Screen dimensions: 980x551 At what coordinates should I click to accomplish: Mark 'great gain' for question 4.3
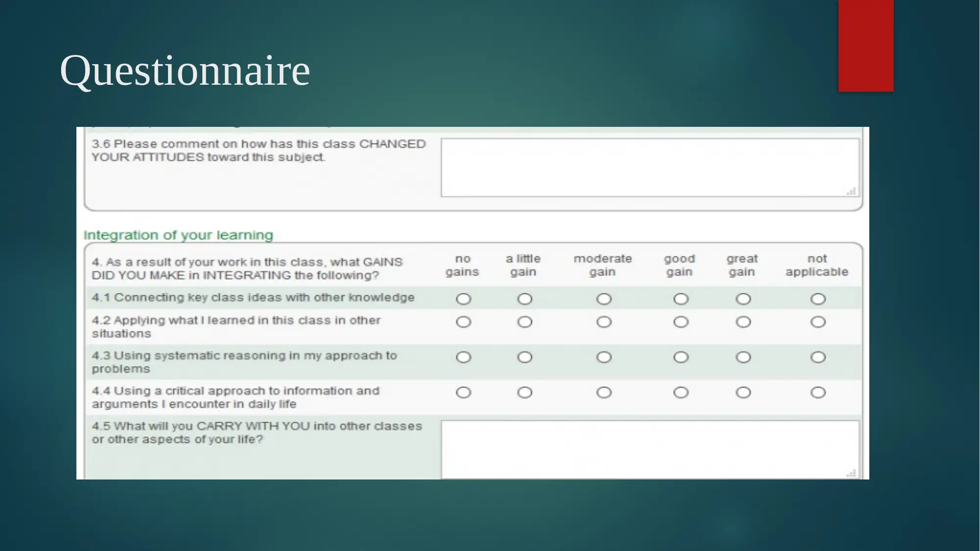743,357
